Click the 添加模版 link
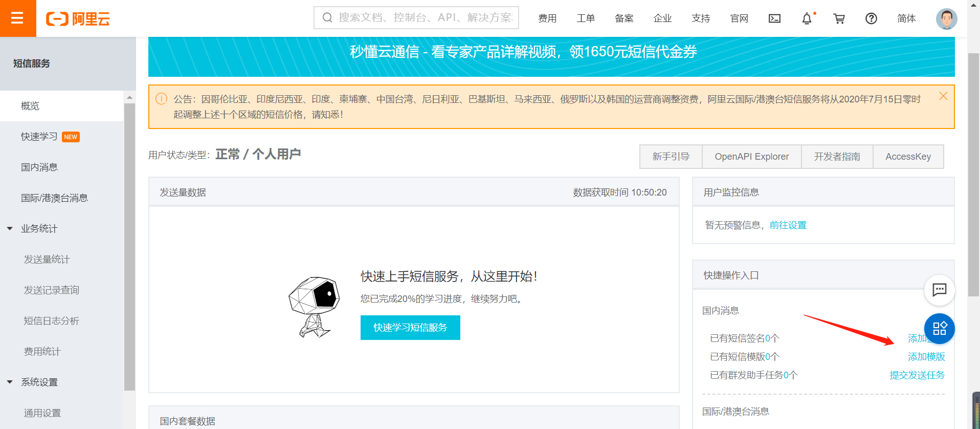 926,357
